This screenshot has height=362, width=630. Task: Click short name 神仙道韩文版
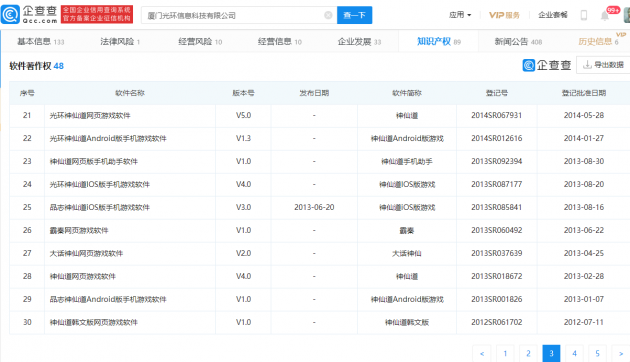(407, 322)
